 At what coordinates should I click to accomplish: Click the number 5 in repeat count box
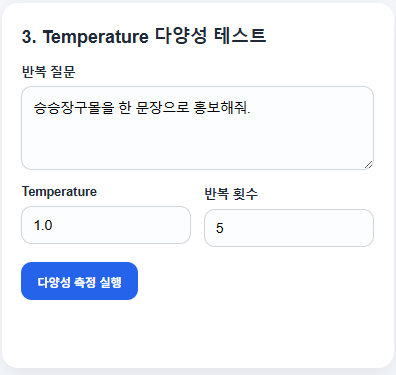click(x=219, y=228)
